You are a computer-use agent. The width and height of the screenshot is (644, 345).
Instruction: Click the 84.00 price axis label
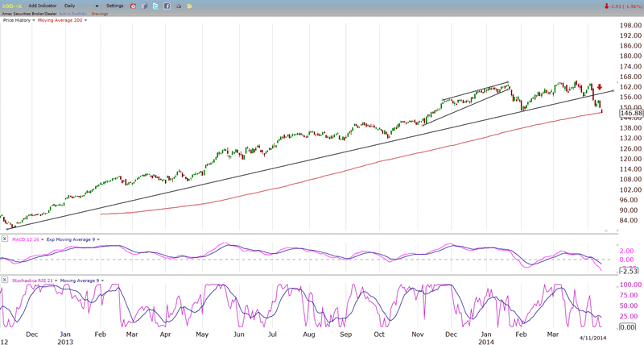click(x=630, y=220)
